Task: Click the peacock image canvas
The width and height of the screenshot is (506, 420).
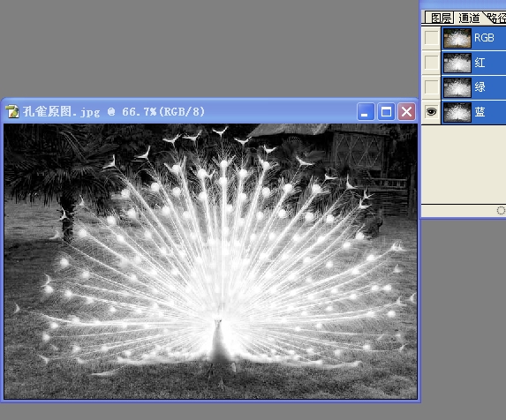Action: pos(210,261)
